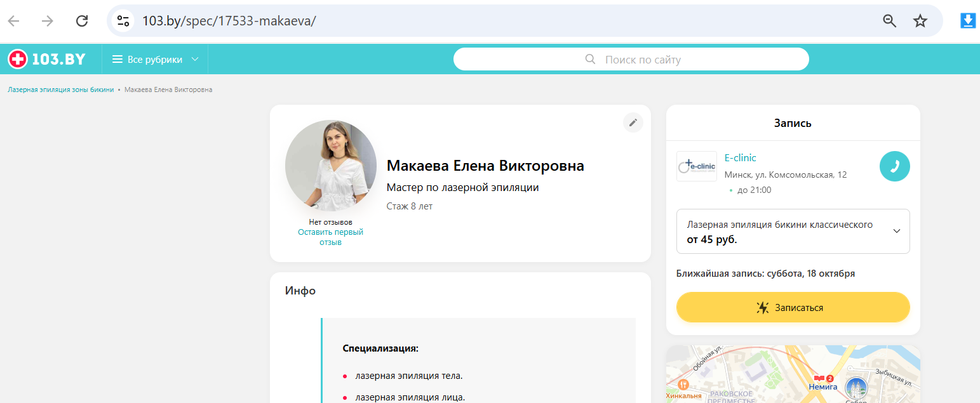This screenshot has height=403, width=980.
Task: Open the Все рубрики menu
Action: click(x=156, y=60)
